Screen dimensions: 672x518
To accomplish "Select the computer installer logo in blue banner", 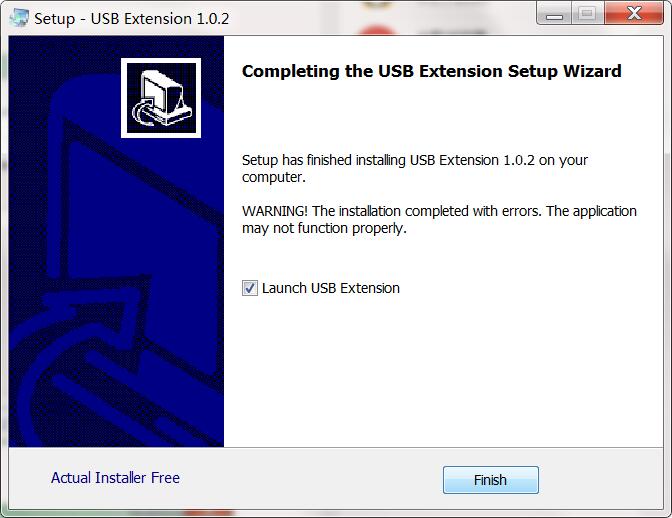I will [161, 98].
